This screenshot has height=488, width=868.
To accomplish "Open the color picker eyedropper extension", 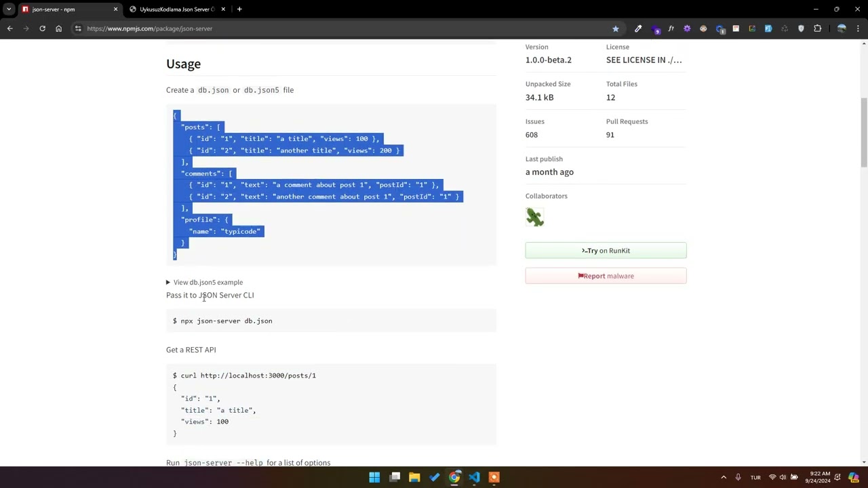I will 638,28.
